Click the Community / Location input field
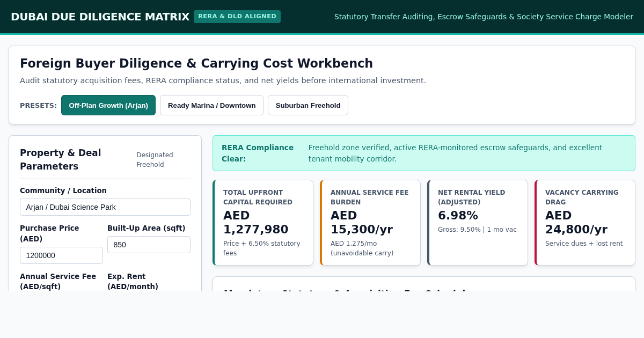 [x=105, y=207]
